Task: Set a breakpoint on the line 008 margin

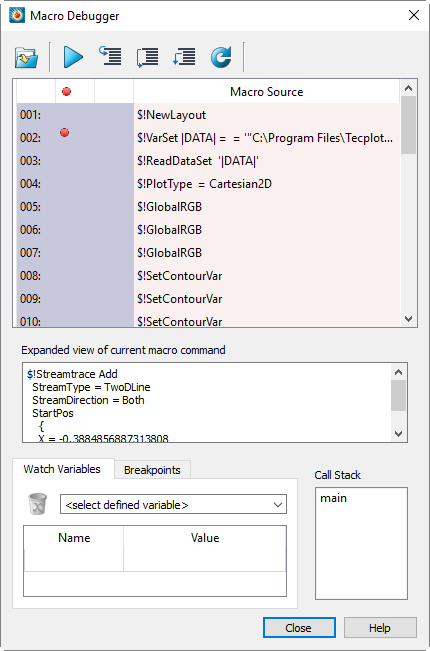Action: click(x=75, y=276)
